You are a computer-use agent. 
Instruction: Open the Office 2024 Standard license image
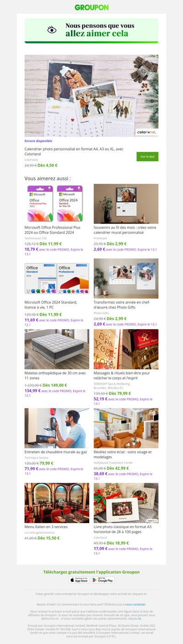coord(57,278)
